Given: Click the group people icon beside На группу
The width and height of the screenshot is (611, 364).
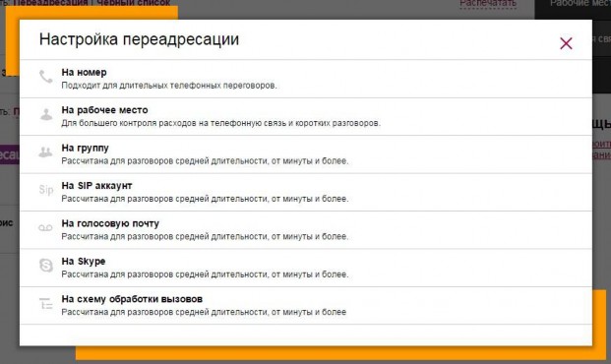Looking at the screenshot, I should (45, 152).
